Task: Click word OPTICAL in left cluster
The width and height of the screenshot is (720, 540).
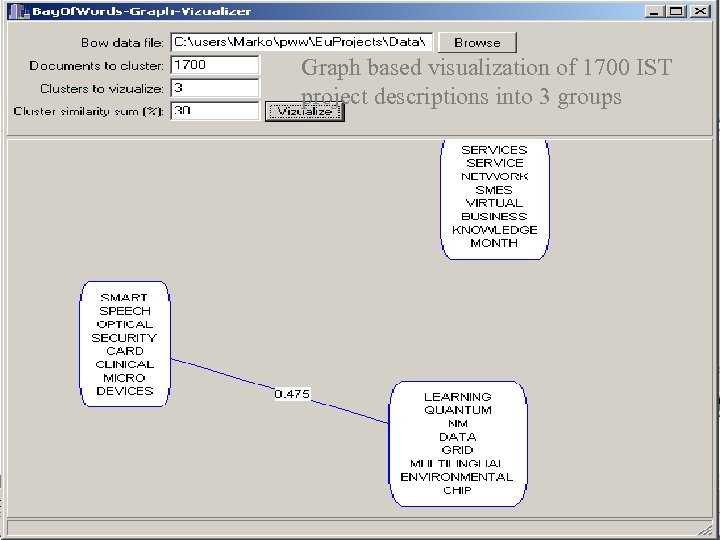Action: click(x=124, y=324)
